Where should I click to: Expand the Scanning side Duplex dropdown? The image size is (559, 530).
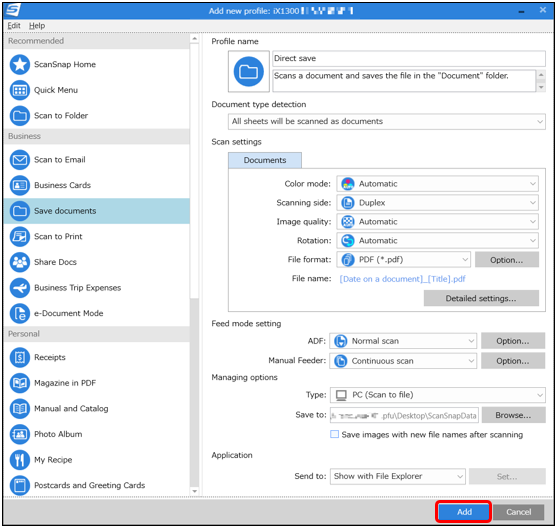437,203
